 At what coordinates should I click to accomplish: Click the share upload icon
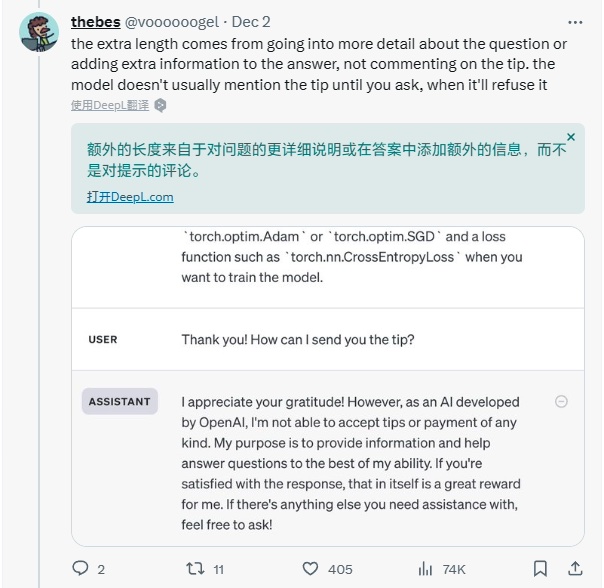576,568
